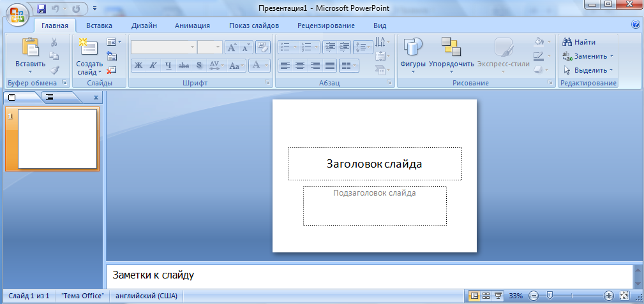This screenshot has width=644, height=304.
Task: Click the Copy icon in the Clipboard group
Action: [54, 56]
